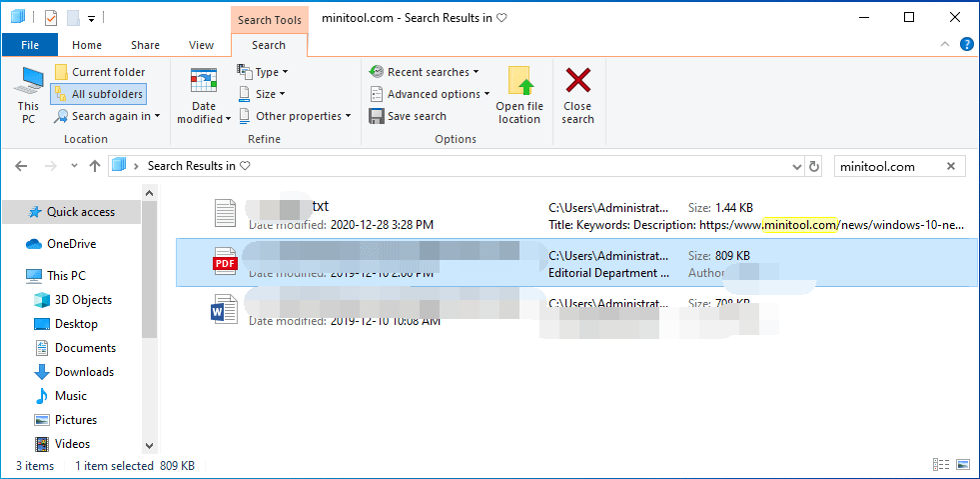Click the Up one level arrow
This screenshot has height=479, width=980.
click(x=94, y=166)
